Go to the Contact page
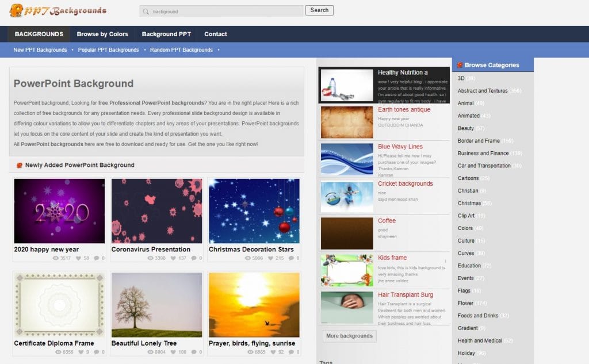 [216, 34]
